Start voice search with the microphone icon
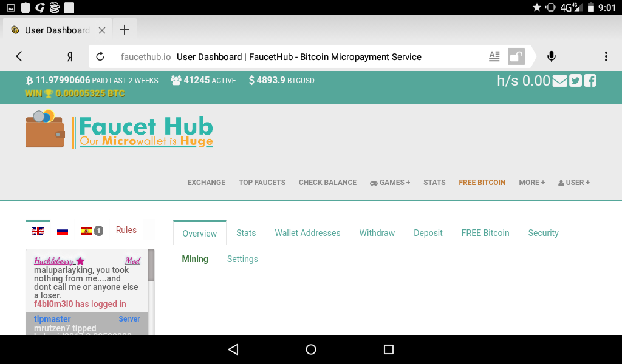Image resolution: width=622 pixels, height=364 pixels. (x=552, y=56)
